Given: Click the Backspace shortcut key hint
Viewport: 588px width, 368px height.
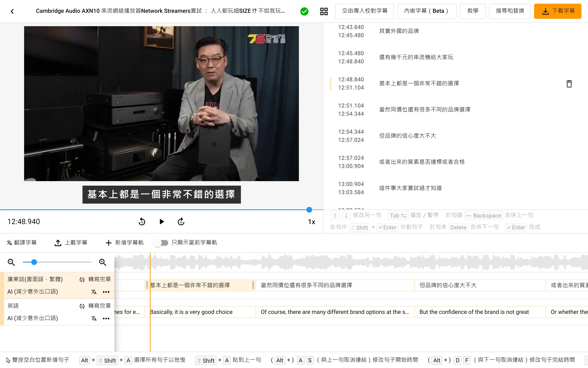Looking at the screenshot, I should pyautogui.click(x=483, y=215).
